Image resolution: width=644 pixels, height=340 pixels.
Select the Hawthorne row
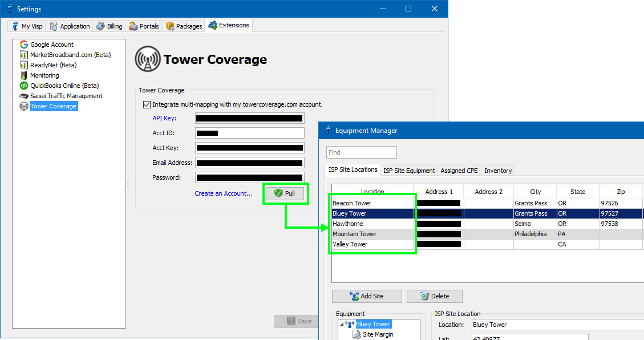coord(488,224)
